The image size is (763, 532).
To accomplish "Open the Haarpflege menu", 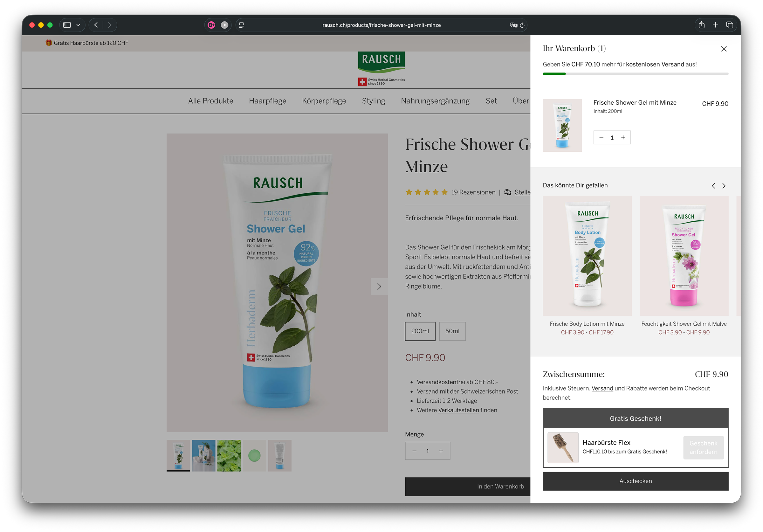I will point(267,101).
